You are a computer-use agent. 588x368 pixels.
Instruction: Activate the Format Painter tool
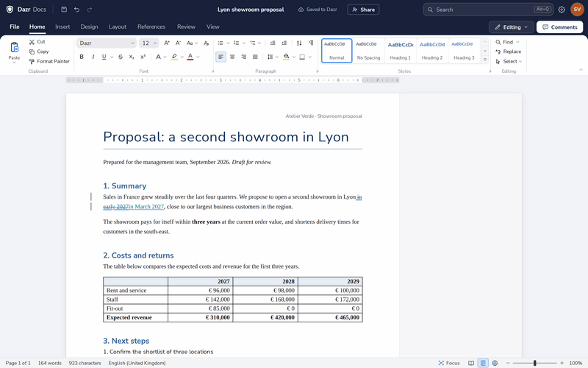(49, 61)
